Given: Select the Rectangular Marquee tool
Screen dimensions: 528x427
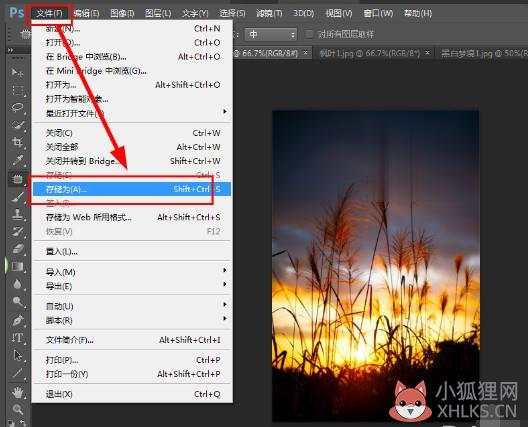Looking at the screenshot, I should point(18,91).
